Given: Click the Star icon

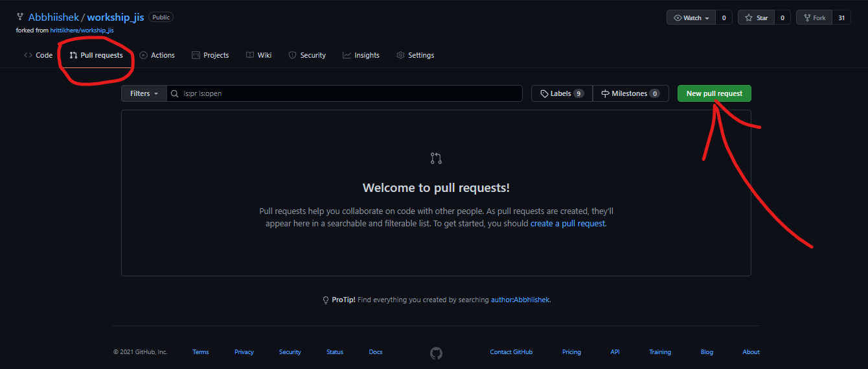Looking at the screenshot, I should [x=749, y=18].
